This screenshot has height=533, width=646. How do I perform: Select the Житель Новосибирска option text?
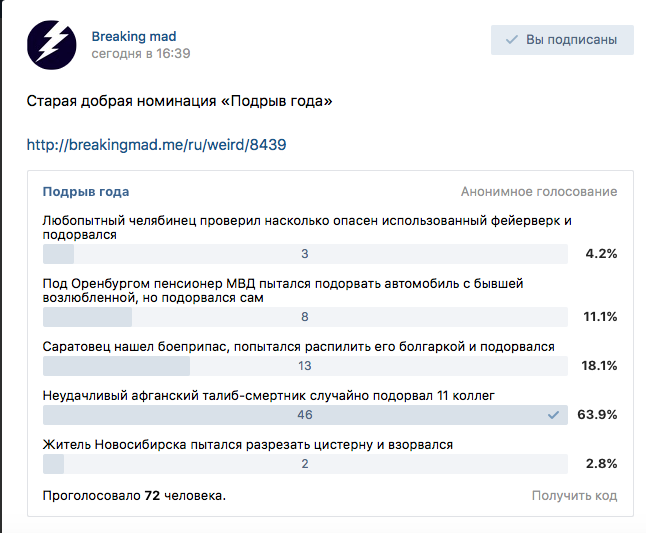coord(248,445)
